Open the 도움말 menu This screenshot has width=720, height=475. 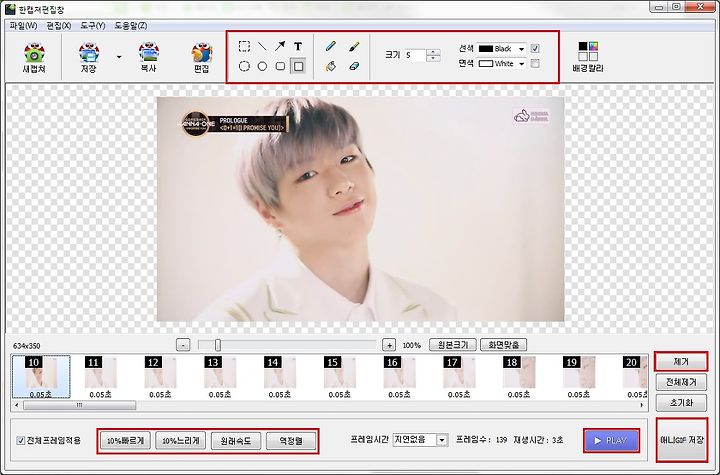[x=131, y=26]
